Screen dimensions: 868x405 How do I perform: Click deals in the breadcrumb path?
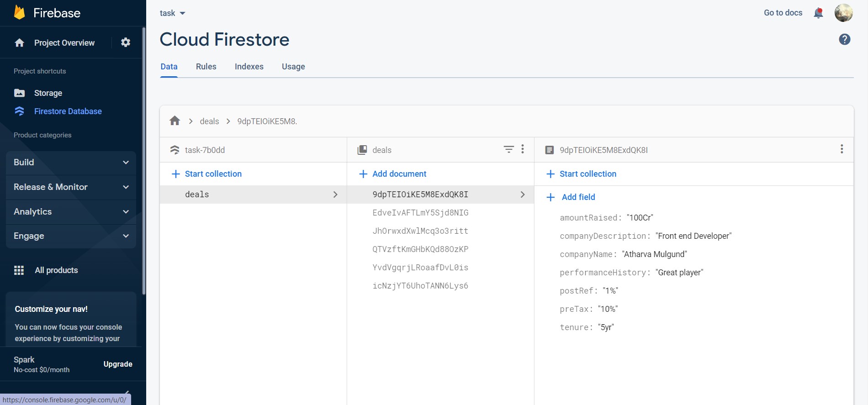(x=209, y=121)
